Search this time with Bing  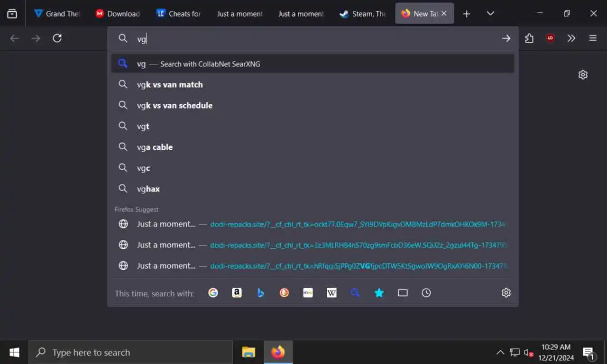261,293
